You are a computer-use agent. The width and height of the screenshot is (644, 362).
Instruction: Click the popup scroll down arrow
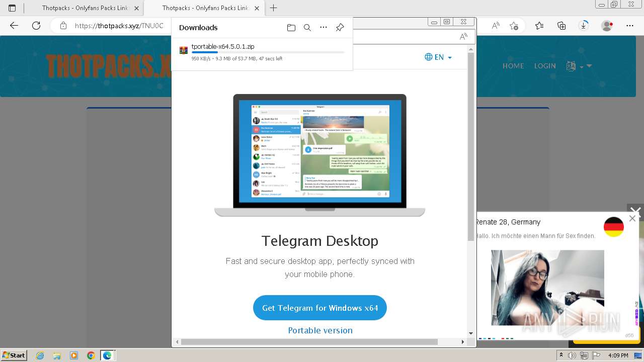471,333
